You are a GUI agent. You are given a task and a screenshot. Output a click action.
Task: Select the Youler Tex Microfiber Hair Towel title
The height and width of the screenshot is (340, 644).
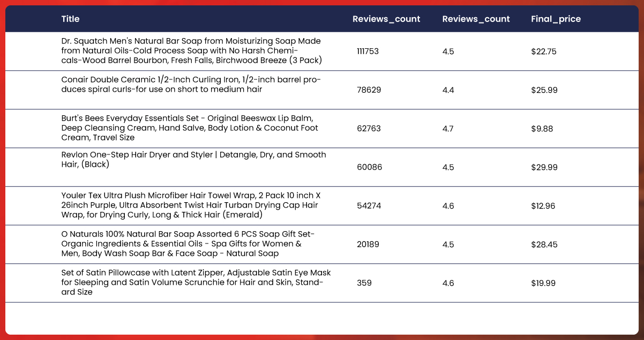tap(191, 205)
